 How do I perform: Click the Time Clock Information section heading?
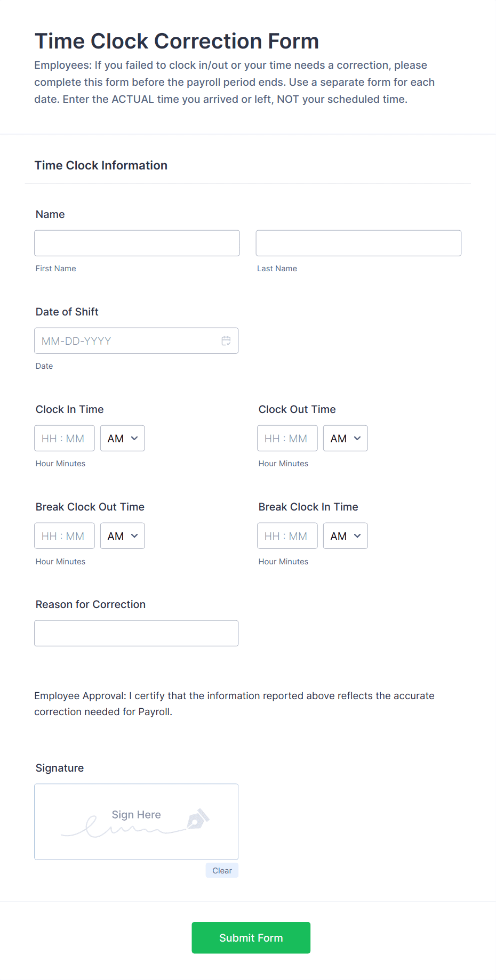click(101, 165)
